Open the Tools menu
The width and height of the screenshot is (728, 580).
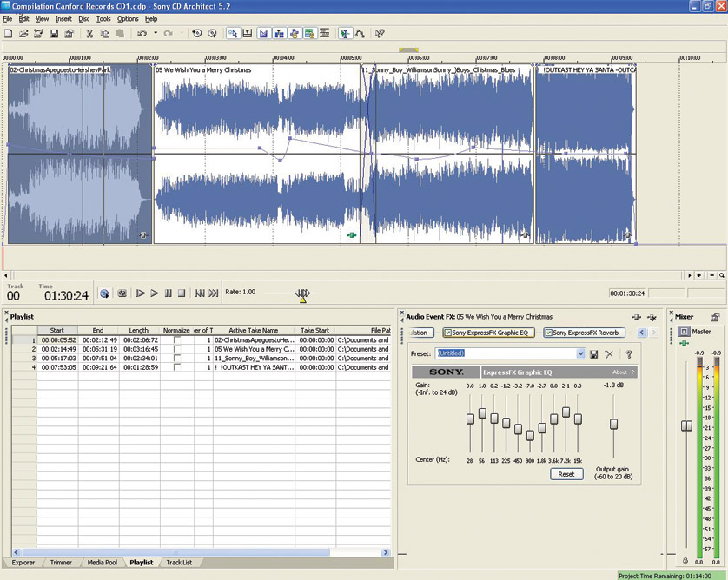pyautogui.click(x=103, y=19)
